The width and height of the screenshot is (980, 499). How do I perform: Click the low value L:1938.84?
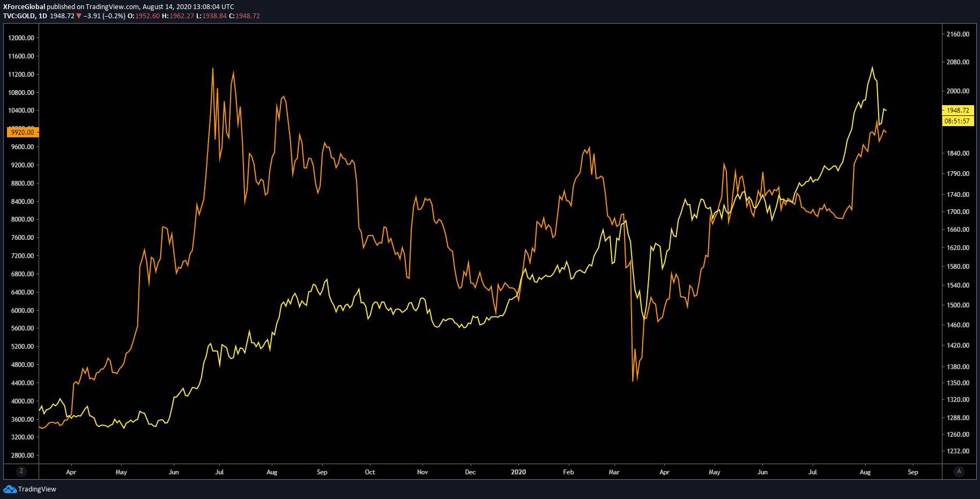point(211,16)
